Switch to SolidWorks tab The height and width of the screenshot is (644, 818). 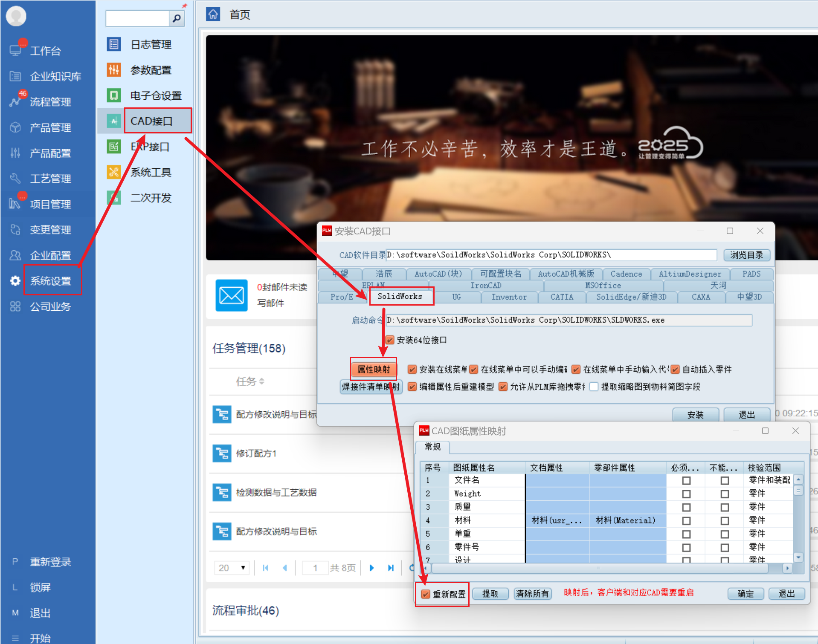click(x=400, y=297)
